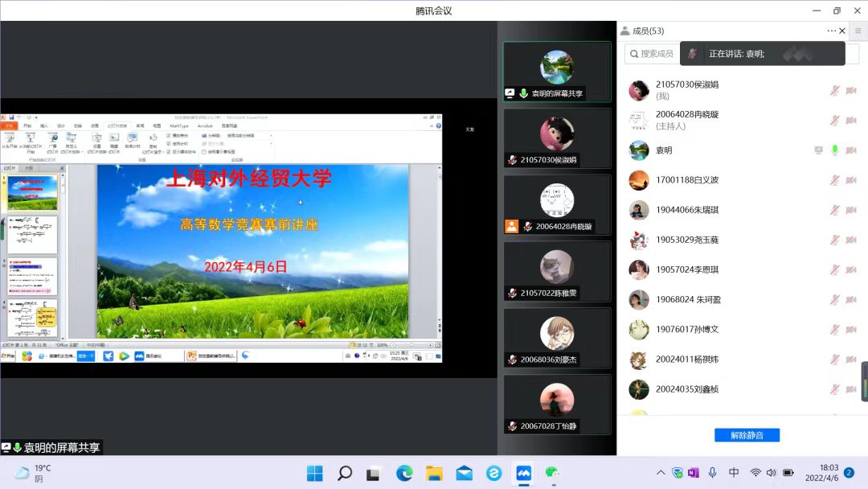Open WeChat from the taskbar

tap(552, 473)
